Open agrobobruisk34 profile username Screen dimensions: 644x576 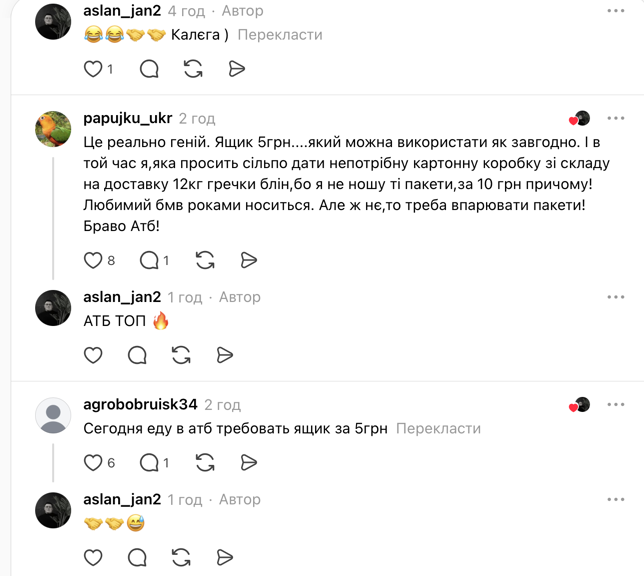(x=140, y=405)
